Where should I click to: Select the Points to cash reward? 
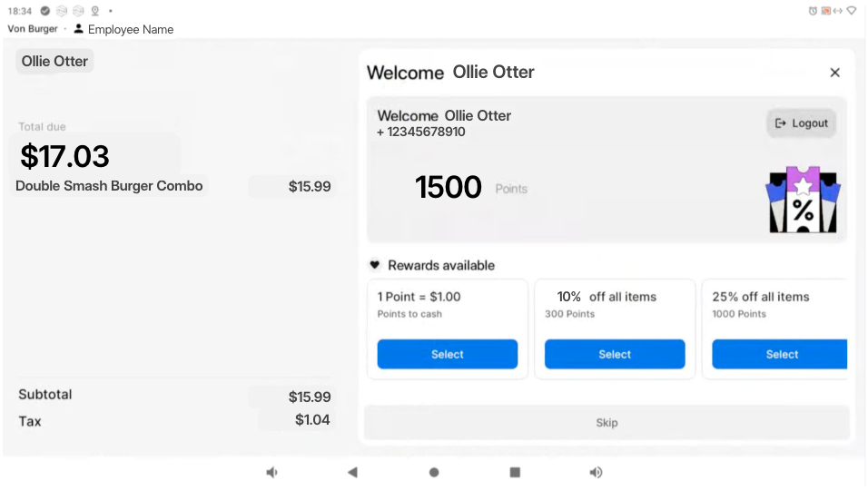coord(447,354)
